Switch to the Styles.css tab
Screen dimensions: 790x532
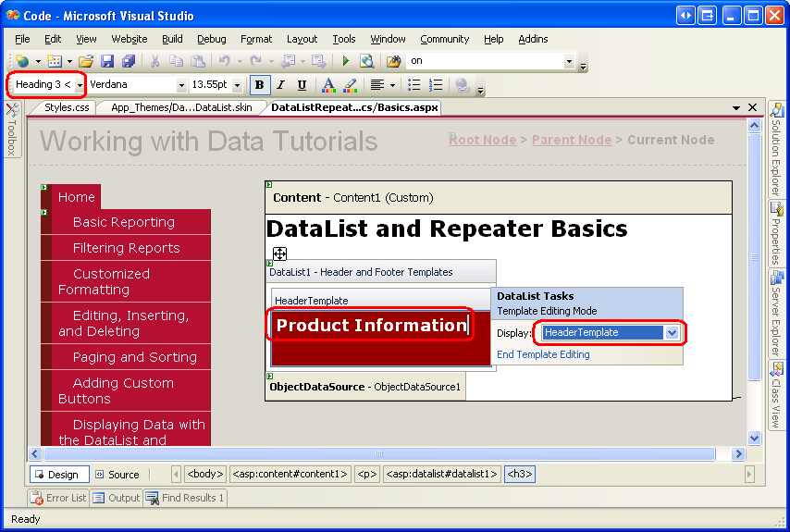[68, 107]
